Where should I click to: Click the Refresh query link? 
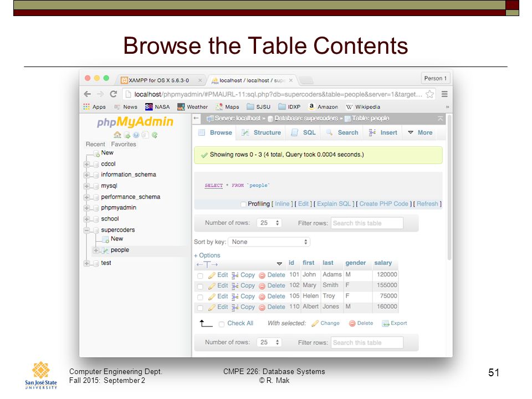tap(427, 203)
